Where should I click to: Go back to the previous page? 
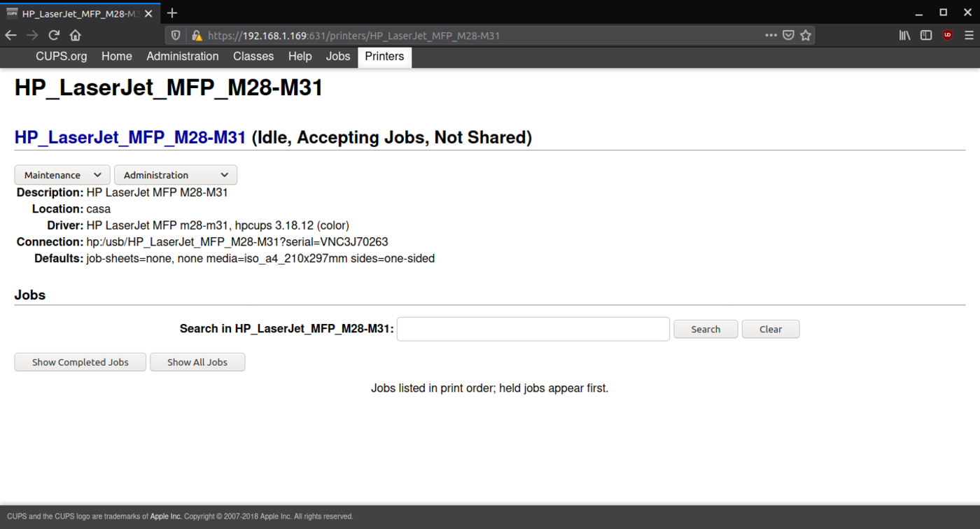pyautogui.click(x=10, y=35)
